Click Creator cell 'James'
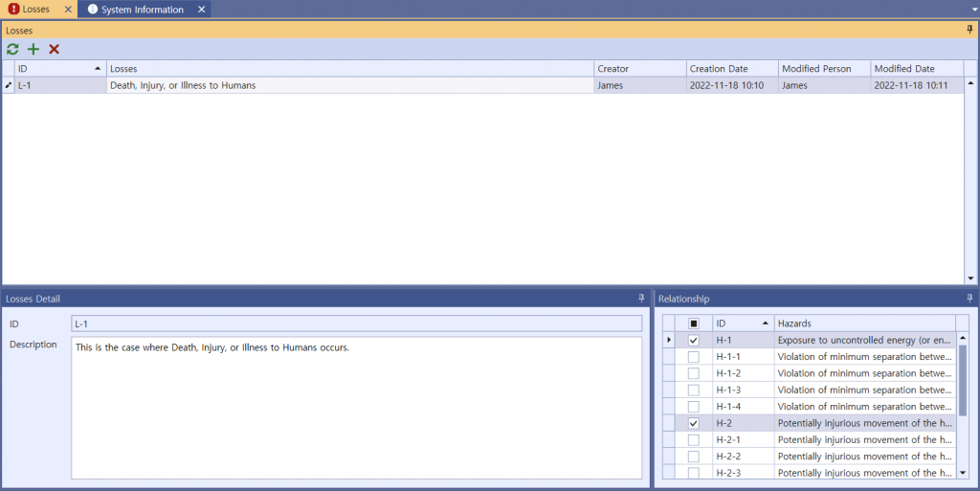The height and width of the screenshot is (491, 980). click(x=639, y=85)
